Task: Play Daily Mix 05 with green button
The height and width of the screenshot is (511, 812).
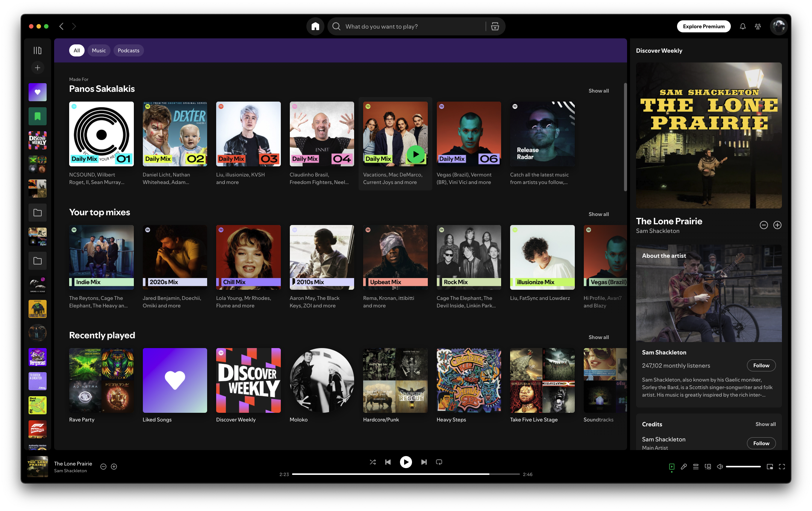Action: click(416, 154)
